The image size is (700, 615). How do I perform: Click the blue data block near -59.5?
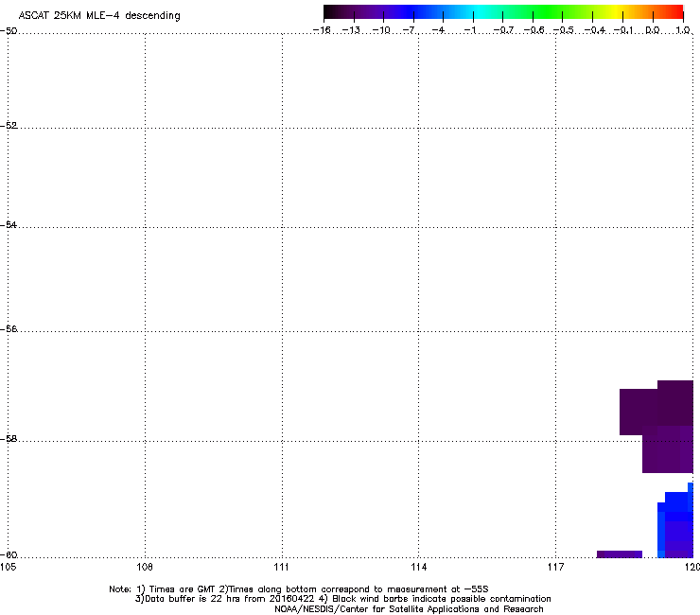675,522
